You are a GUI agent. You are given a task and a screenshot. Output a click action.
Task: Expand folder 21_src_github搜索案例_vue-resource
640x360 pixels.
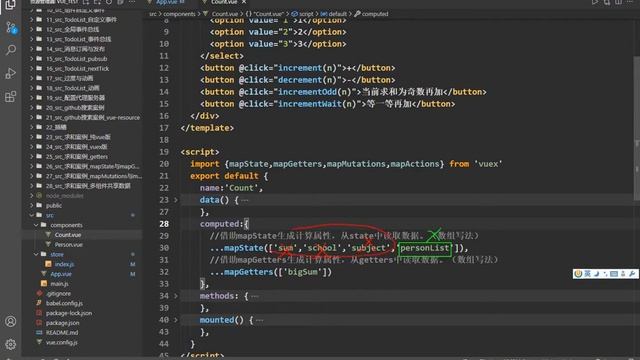tap(32, 118)
